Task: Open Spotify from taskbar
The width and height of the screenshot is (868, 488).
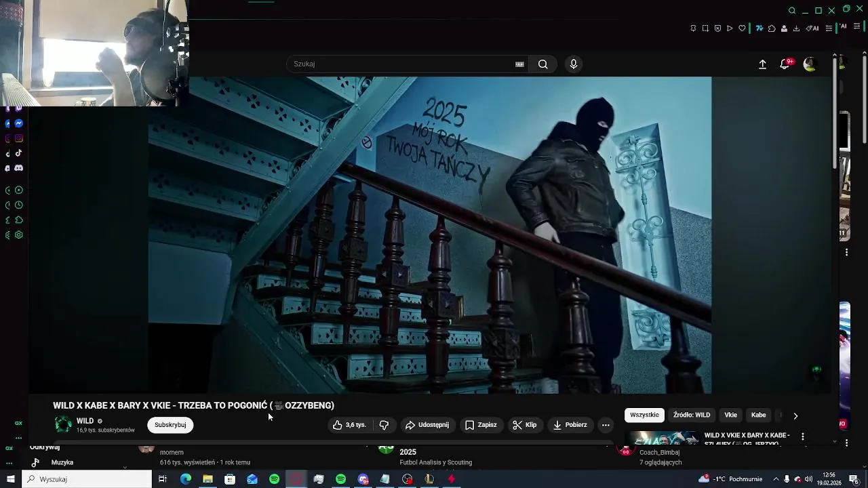Action: coord(274,479)
